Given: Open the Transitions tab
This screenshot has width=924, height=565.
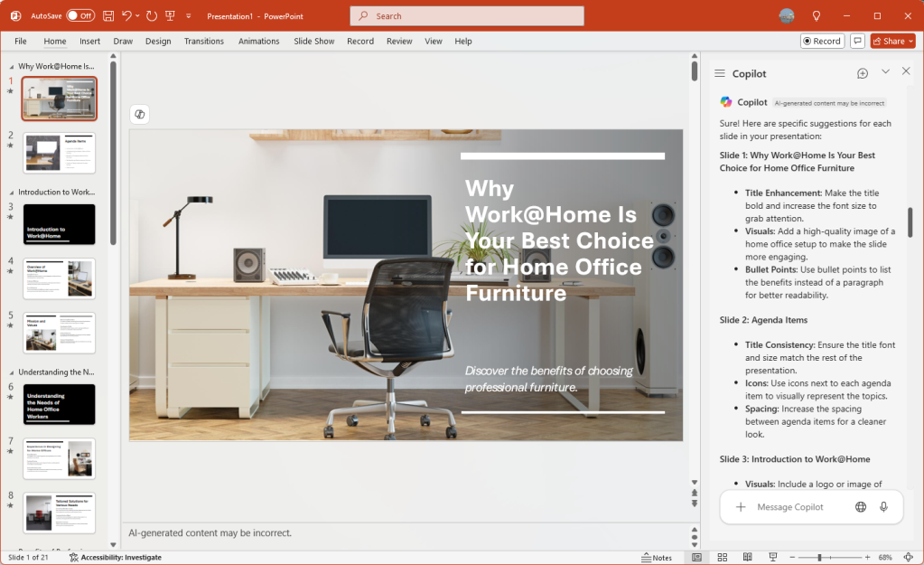Looking at the screenshot, I should coord(204,41).
